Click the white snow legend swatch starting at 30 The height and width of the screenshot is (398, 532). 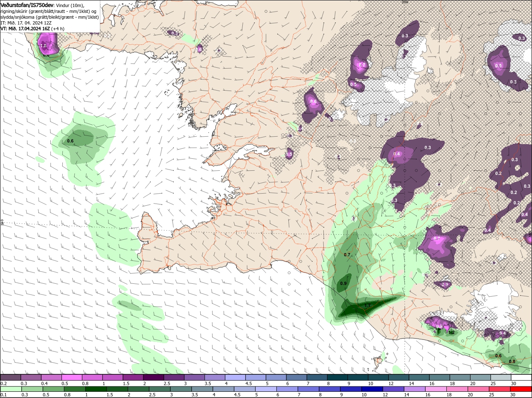pyautogui.click(x=522, y=377)
